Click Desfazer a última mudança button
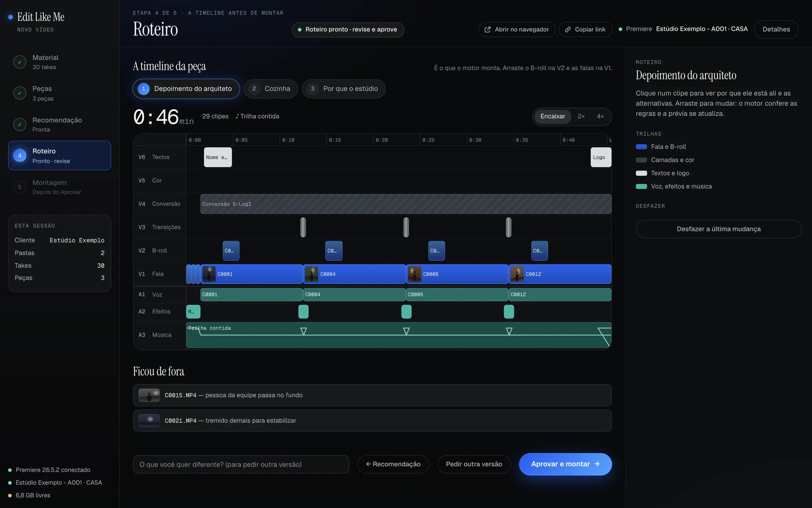Screen dimensions: 812x508 point(719,229)
